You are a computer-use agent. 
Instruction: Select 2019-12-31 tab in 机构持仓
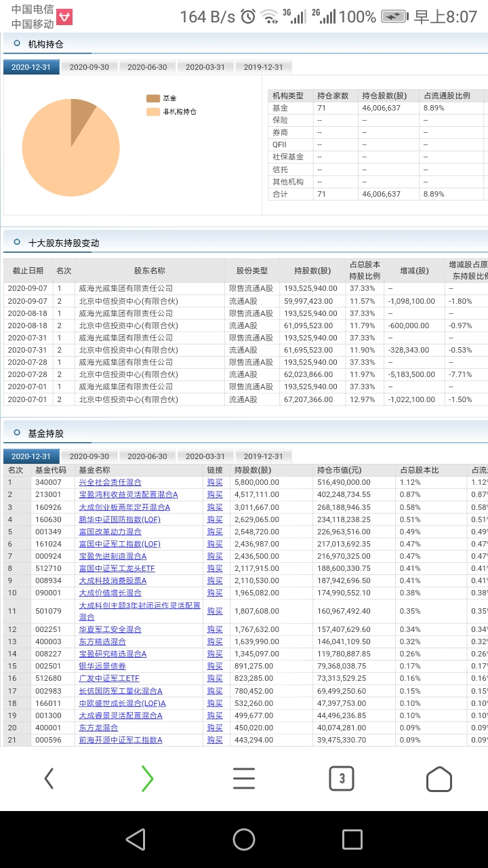tap(264, 67)
